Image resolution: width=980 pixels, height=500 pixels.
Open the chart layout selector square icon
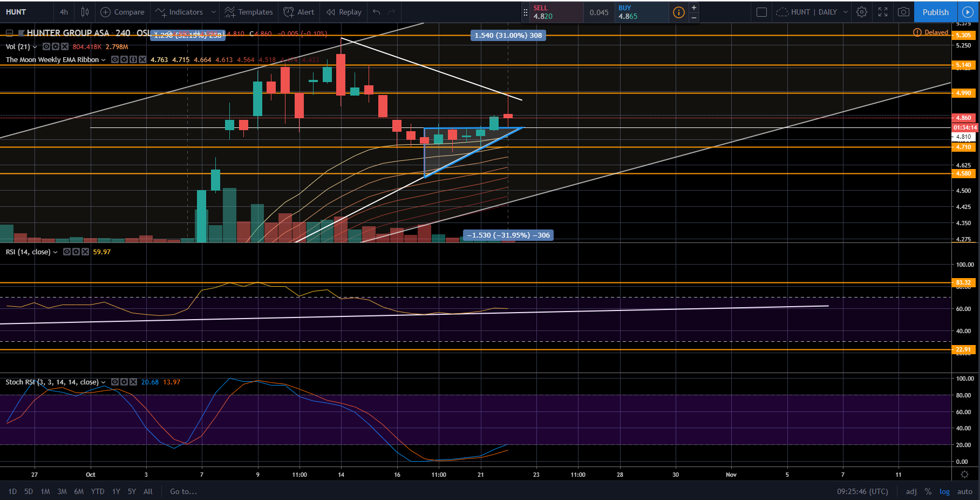[x=761, y=12]
